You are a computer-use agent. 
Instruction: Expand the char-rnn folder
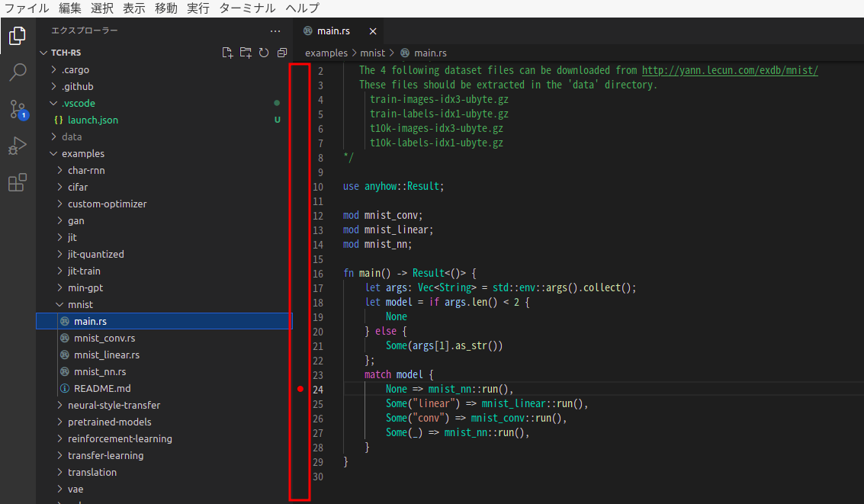(88, 170)
